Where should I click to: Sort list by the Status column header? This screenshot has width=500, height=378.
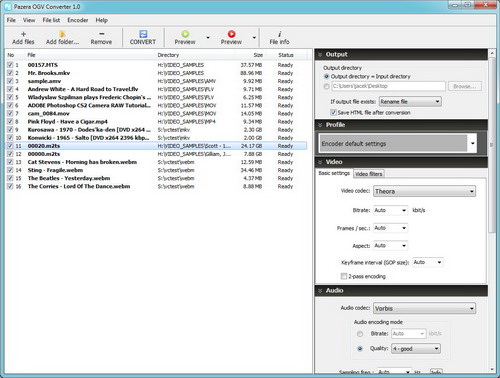point(286,55)
